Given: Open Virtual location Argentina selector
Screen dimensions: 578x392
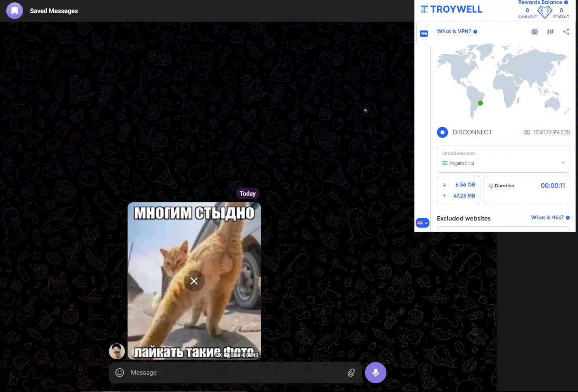Looking at the screenshot, I should (503, 159).
